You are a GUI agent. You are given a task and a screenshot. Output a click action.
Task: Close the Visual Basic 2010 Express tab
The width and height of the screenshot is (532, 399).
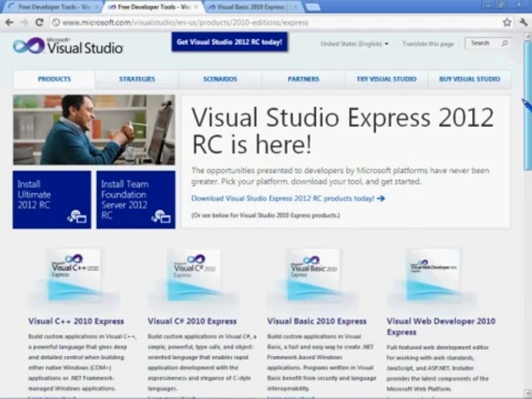coord(295,7)
